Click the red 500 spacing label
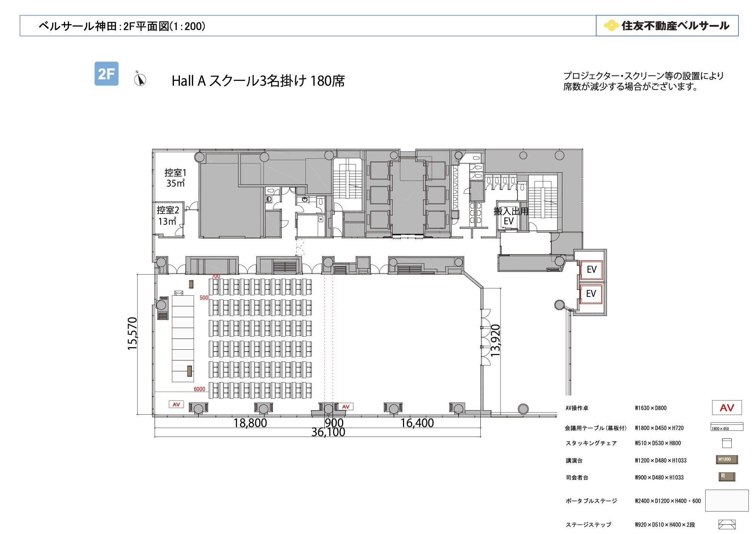Image resolution: width=756 pixels, height=534 pixels. (x=204, y=298)
